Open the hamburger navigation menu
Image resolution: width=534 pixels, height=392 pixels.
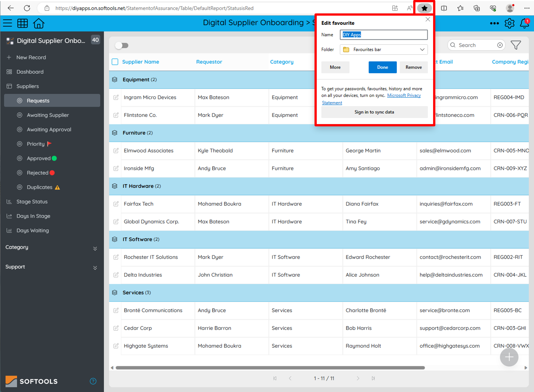(7, 23)
